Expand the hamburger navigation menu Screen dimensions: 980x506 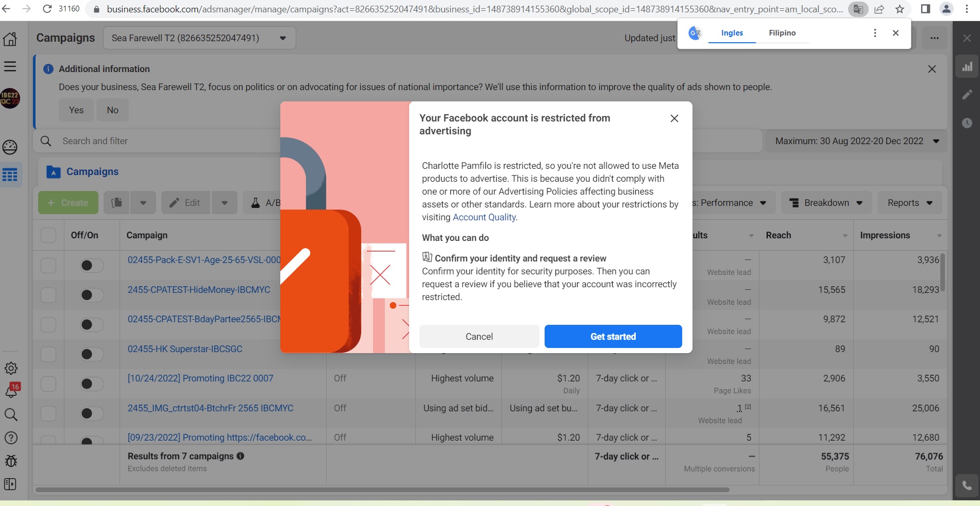point(10,66)
